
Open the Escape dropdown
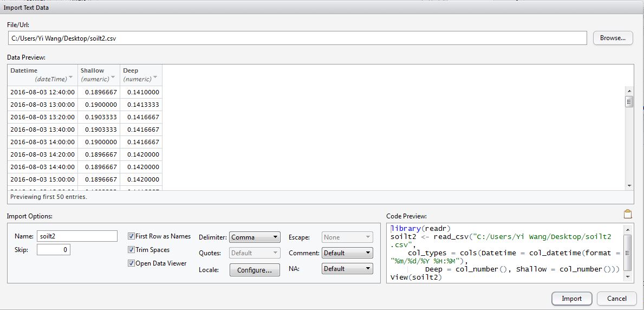[x=348, y=237]
